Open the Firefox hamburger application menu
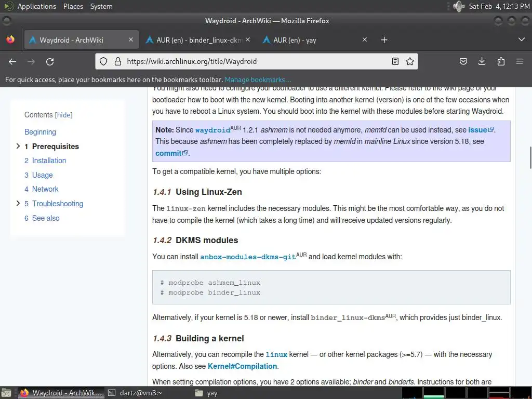Viewport: 532px width, 399px height. [x=520, y=61]
